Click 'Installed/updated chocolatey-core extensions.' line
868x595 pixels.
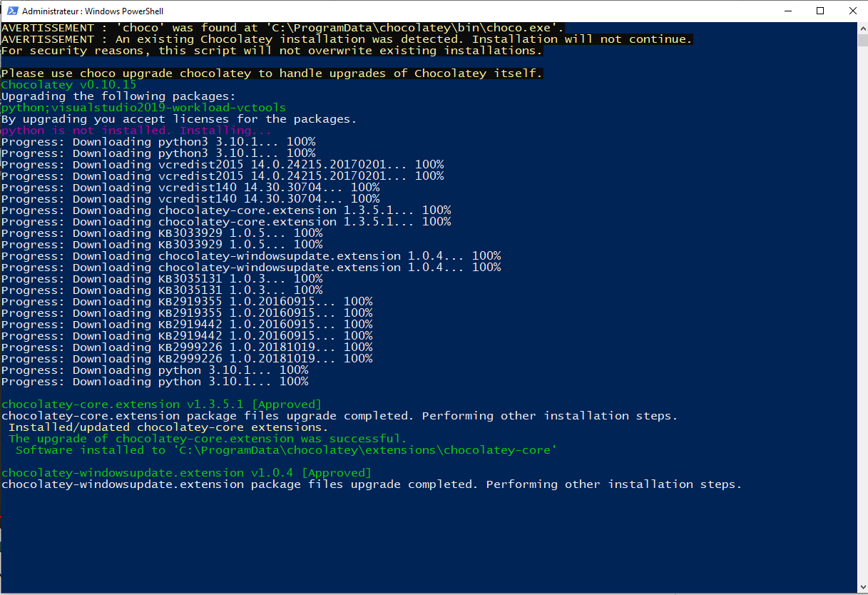(168, 427)
